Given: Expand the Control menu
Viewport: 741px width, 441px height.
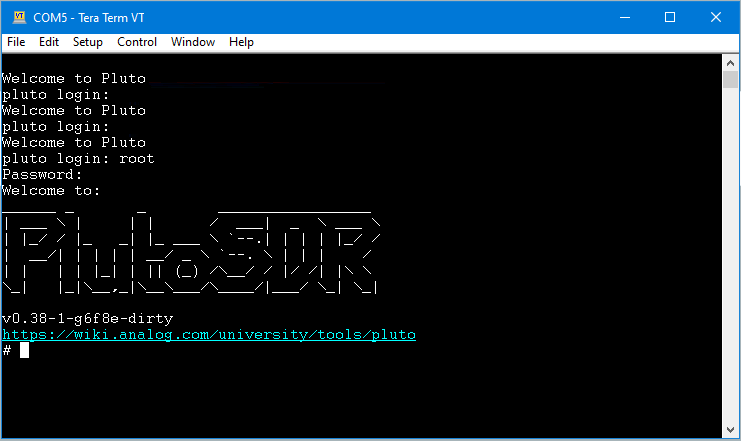Looking at the screenshot, I should 137,42.
